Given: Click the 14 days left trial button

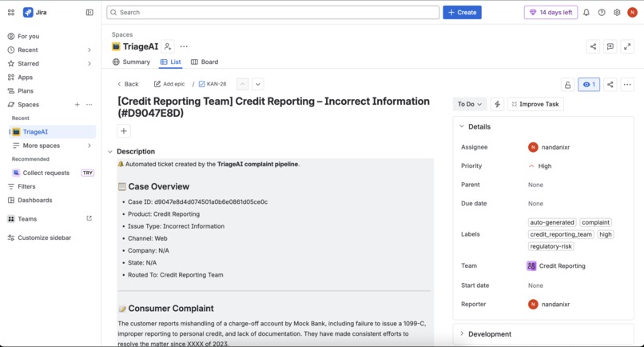Looking at the screenshot, I should [x=551, y=12].
